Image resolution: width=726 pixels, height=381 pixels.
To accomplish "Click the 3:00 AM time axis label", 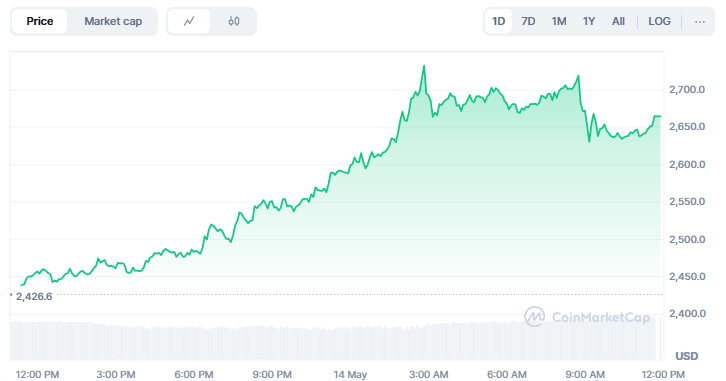I will click(428, 375).
